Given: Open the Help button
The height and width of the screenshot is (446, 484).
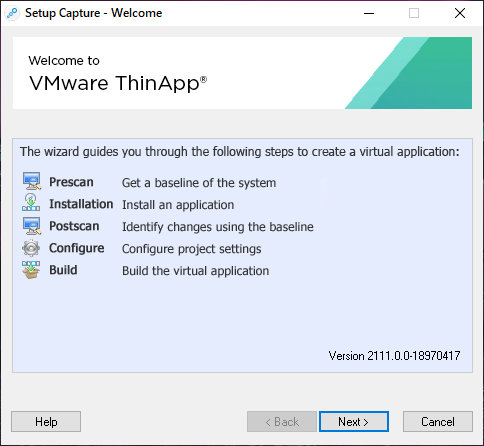Looking at the screenshot, I should click(46, 422).
